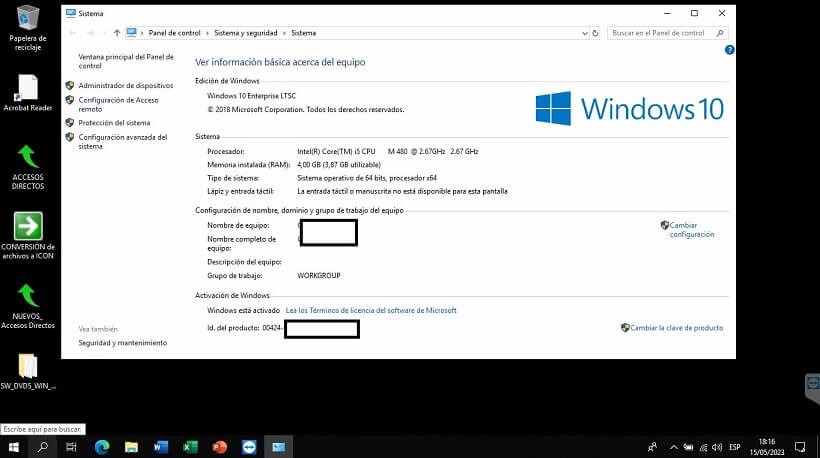Image resolution: width=820 pixels, height=458 pixels.
Task: Select the Acrobat Reader desktop shortcut
Action: click(x=28, y=93)
